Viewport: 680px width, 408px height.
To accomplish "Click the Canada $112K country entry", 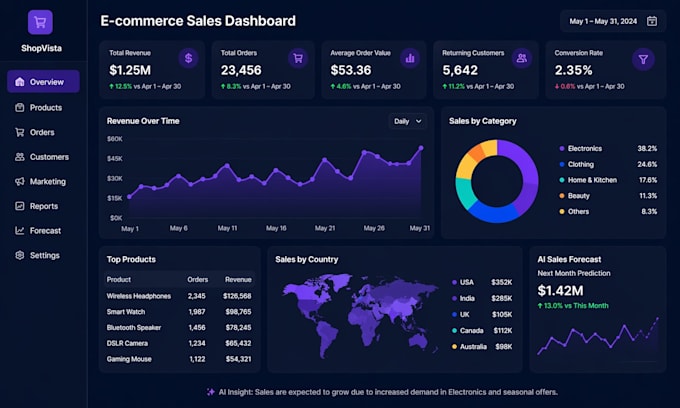I will click(482, 330).
